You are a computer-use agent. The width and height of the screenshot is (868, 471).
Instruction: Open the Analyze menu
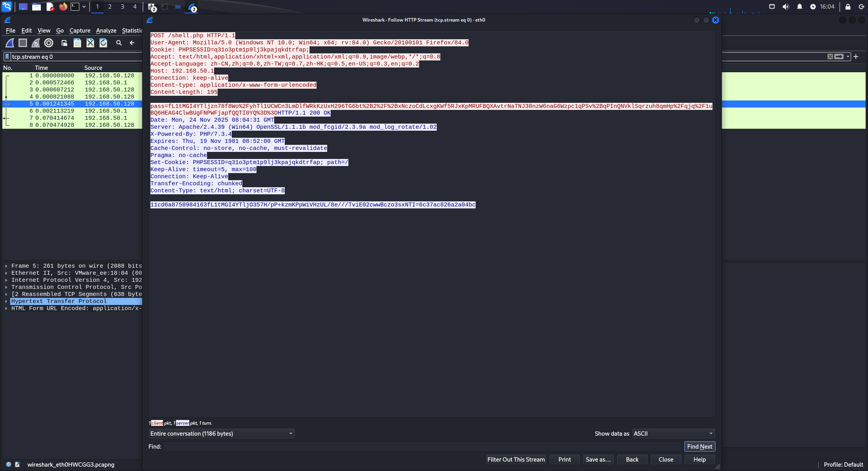(x=106, y=31)
